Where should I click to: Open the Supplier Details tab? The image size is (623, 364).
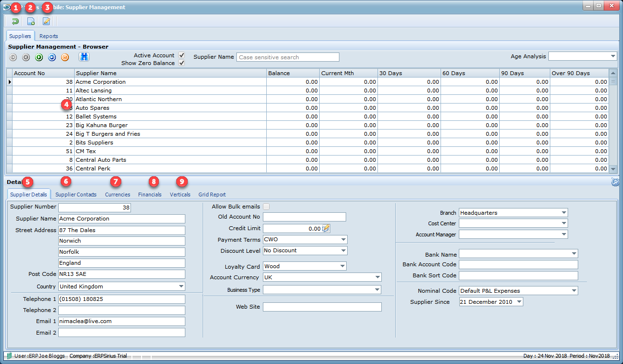pyautogui.click(x=28, y=195)
